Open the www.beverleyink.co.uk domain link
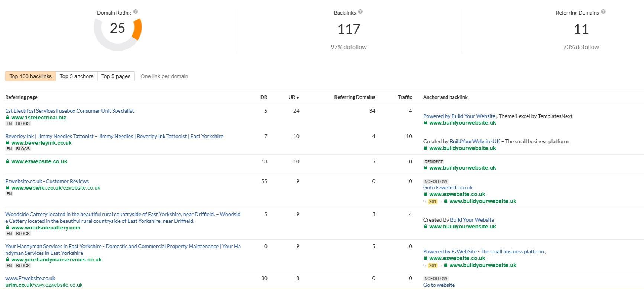 41,143
